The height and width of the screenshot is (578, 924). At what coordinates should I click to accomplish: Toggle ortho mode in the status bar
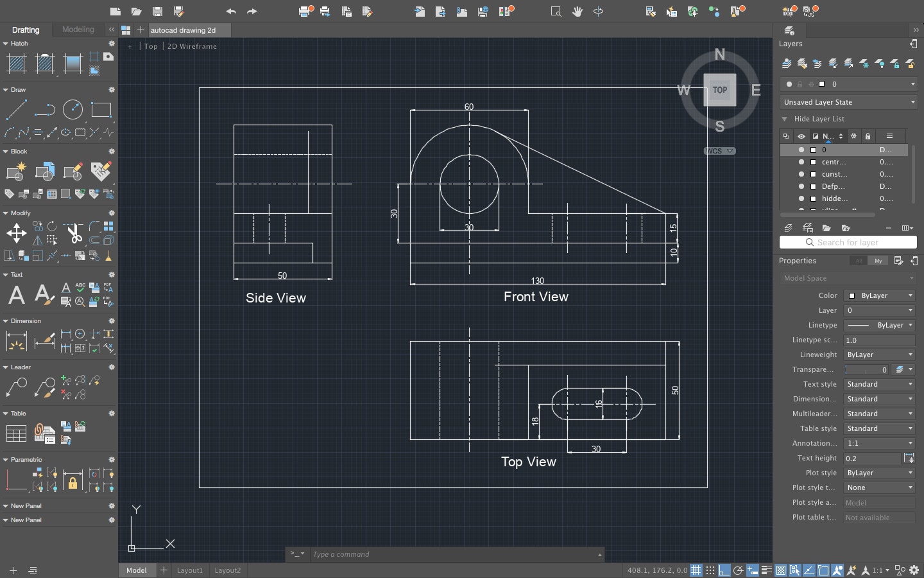pos(724,570)
